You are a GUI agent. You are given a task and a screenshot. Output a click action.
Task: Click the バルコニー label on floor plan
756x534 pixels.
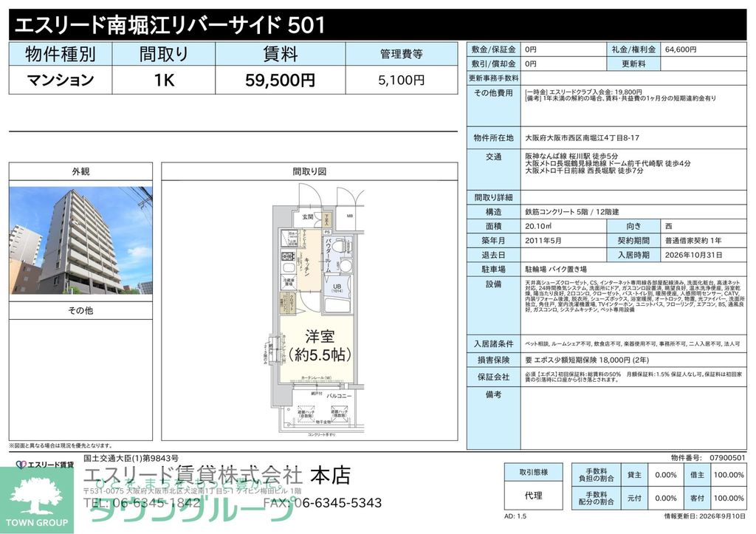pos(339,396)
